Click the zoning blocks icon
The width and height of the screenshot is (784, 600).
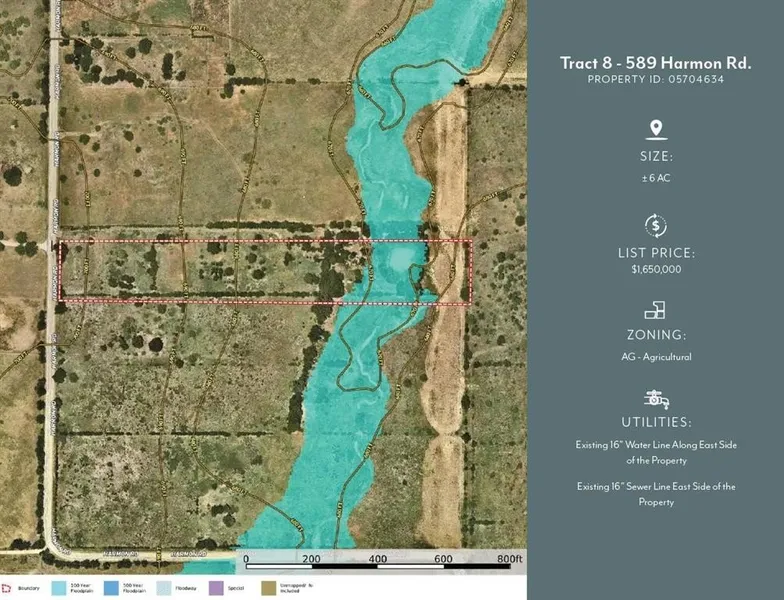pos(656,311)
